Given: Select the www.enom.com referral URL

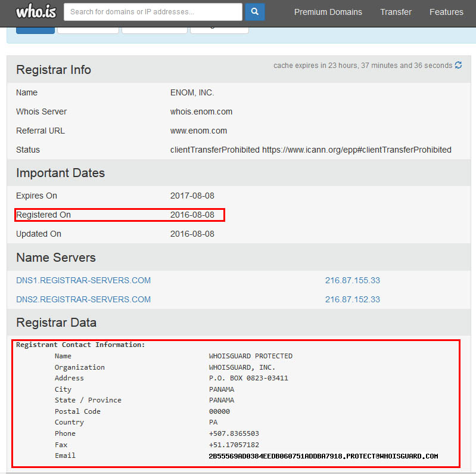Looking at the screenshot, I should [x=198, y=131].
